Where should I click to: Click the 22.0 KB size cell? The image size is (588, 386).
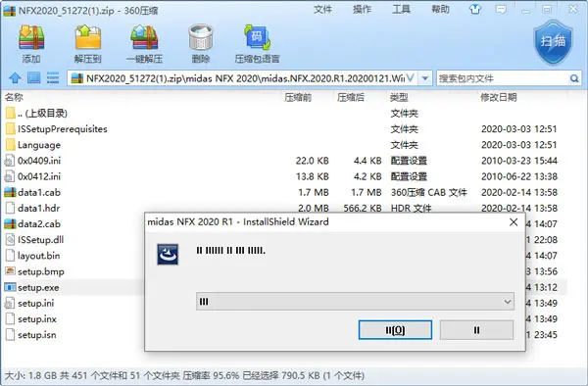(312, 161)
